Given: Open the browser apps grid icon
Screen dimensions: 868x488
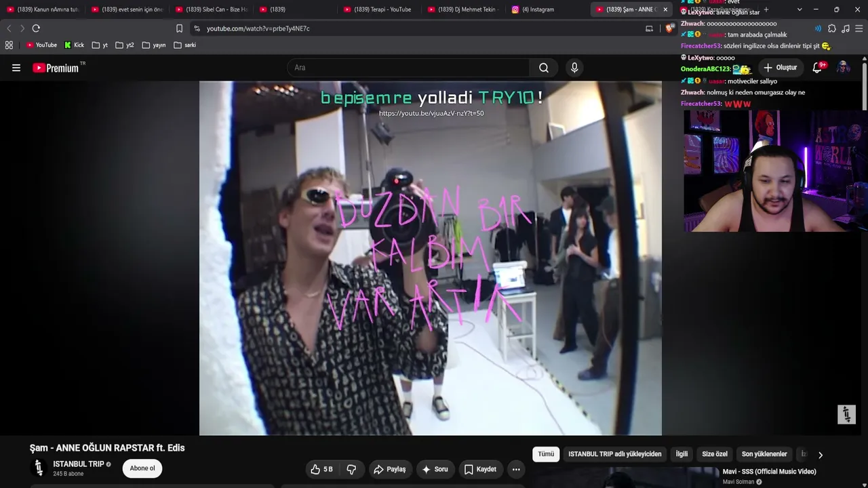Looking at the screenshot, I should 9,45.
